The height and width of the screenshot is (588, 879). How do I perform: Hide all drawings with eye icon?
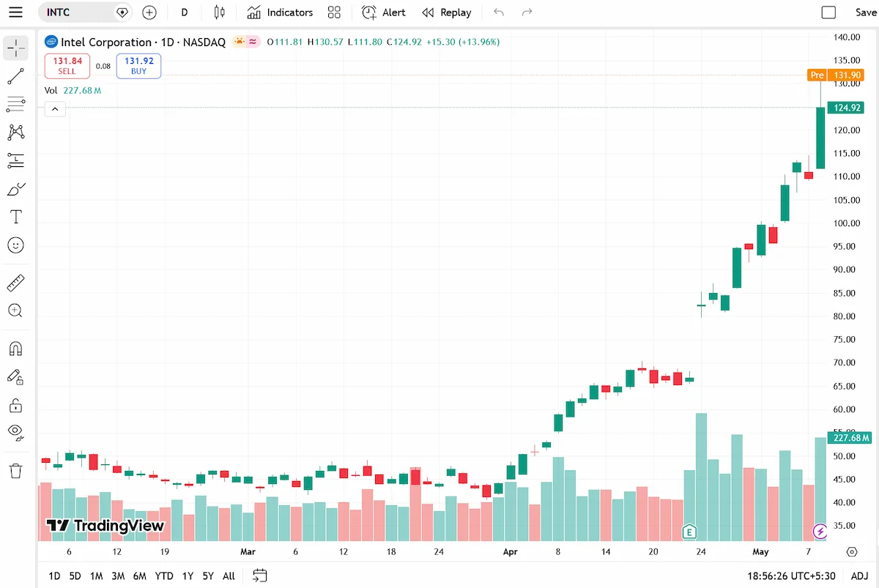[x=15, y=433]
